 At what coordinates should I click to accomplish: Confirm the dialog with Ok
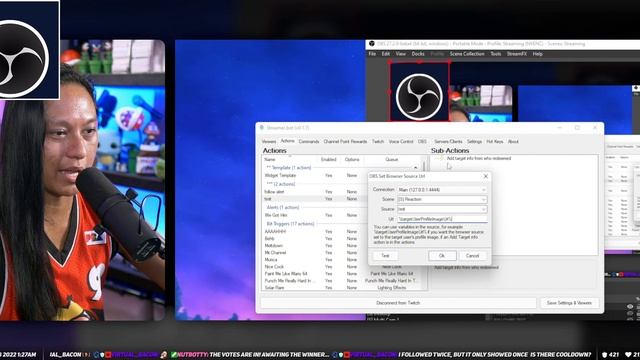pos(442,256)
